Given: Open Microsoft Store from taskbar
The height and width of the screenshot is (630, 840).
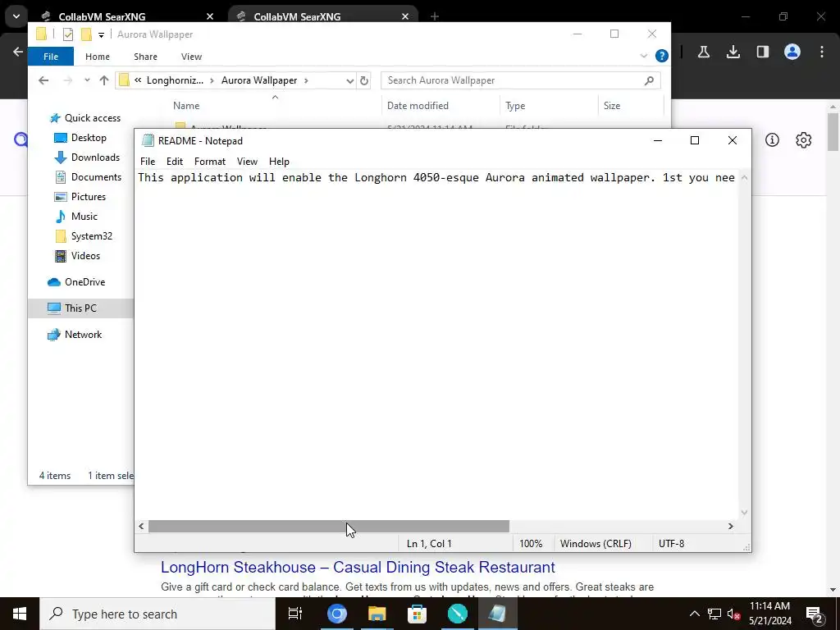Looking at the screenshot, I should (417, 614).
